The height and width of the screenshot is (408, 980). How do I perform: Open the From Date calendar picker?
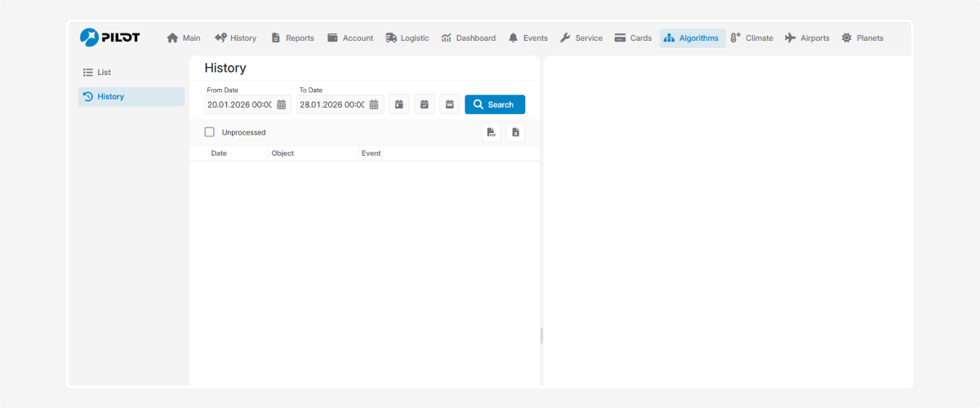[x=281, y=104]
